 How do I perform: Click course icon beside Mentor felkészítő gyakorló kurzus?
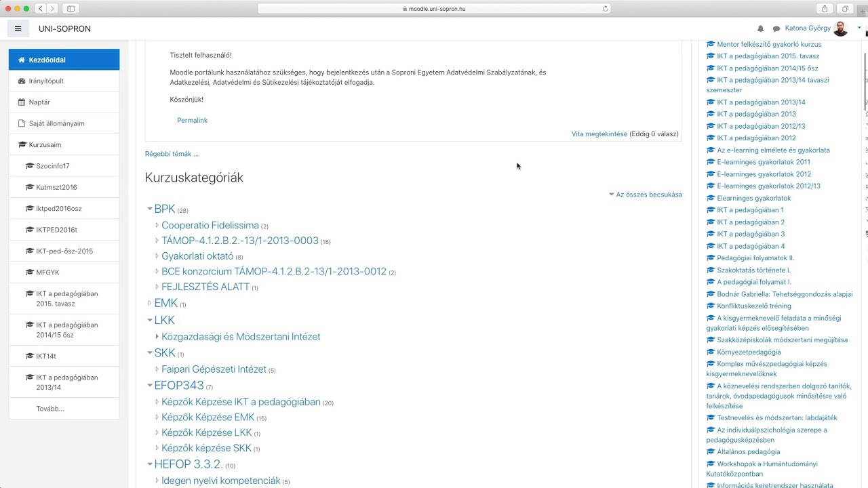[x=711, y=44]
